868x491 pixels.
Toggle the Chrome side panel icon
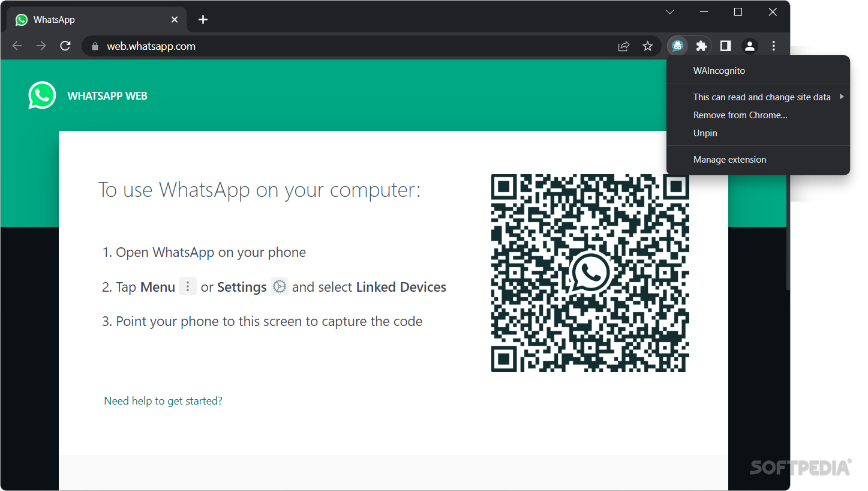pos(725,46)
